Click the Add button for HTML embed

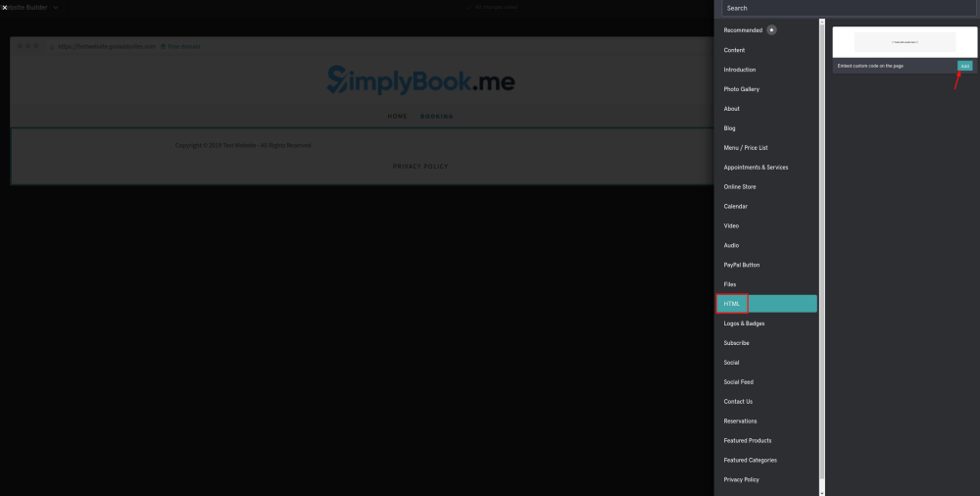(x=964, y=66)
